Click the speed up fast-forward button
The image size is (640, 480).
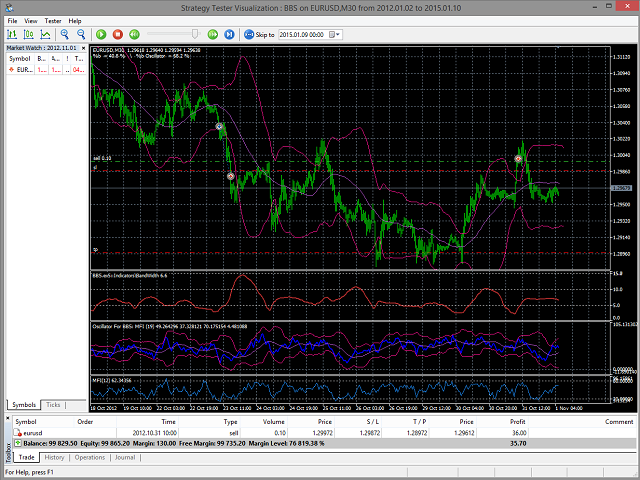click(211, 34)
